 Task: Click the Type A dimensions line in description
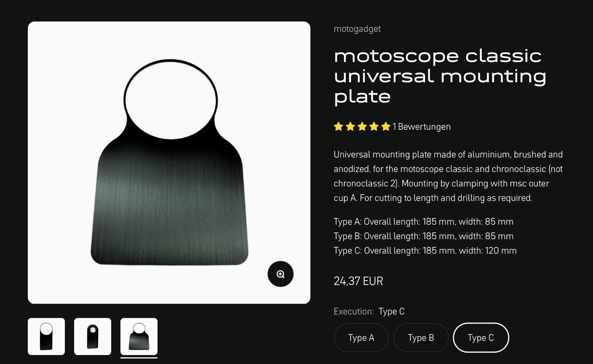pos(424,222)
